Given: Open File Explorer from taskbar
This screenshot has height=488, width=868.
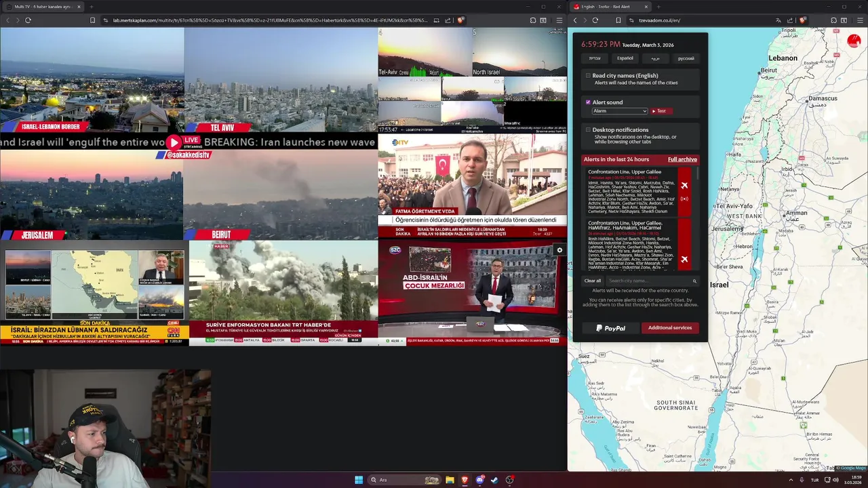Looking at the screenshot, I should click(x=450, y=480).
